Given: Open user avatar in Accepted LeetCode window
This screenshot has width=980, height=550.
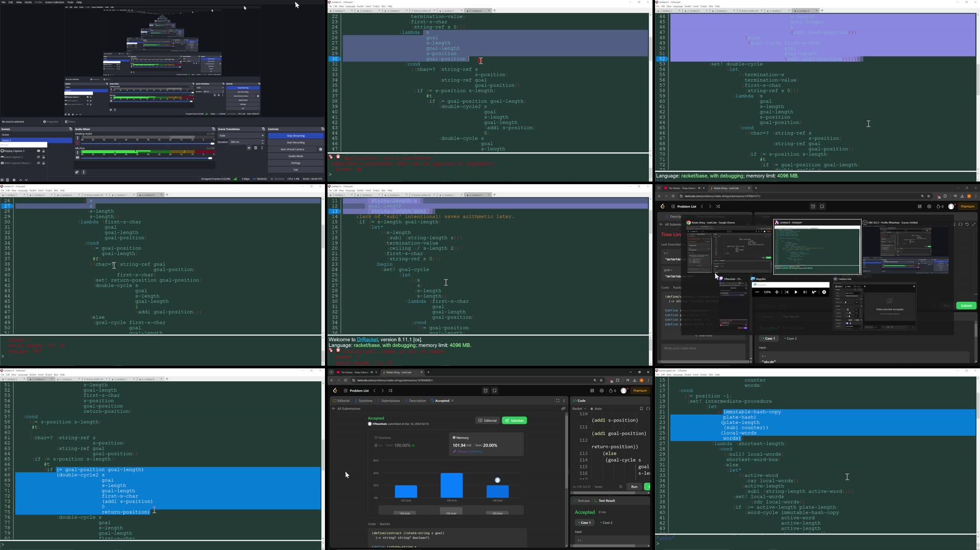Looking at the screenshot, I should 623,391.
